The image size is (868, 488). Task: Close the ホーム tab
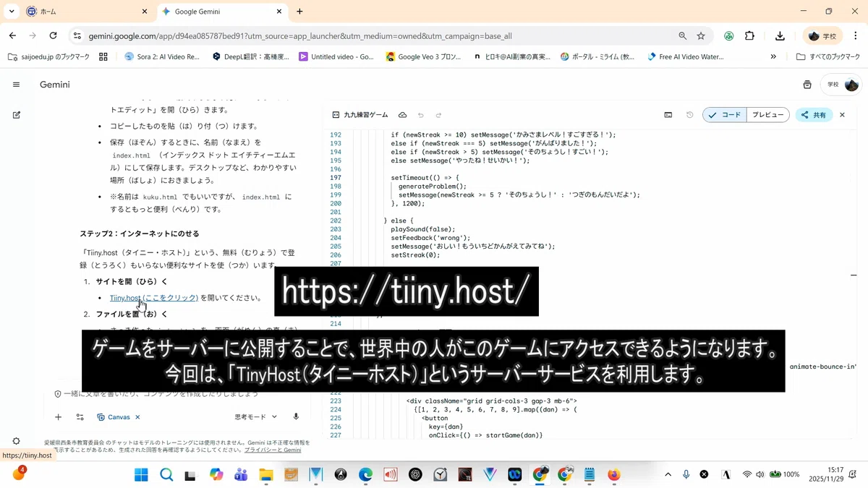pyautogui.click(x=145, y=12)
